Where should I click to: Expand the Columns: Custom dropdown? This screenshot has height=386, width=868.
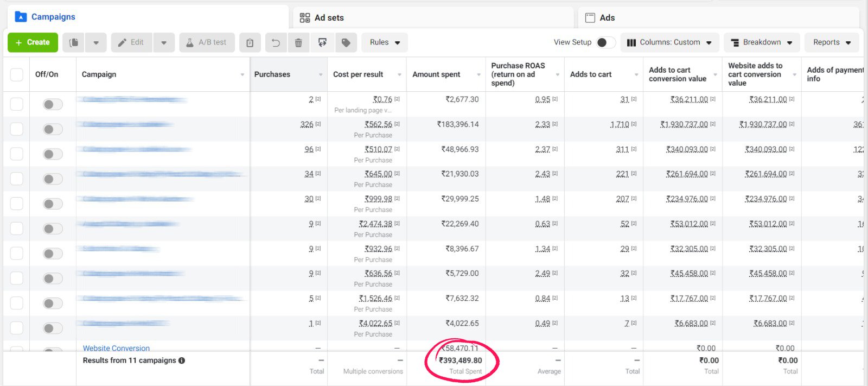pos(669,42)
